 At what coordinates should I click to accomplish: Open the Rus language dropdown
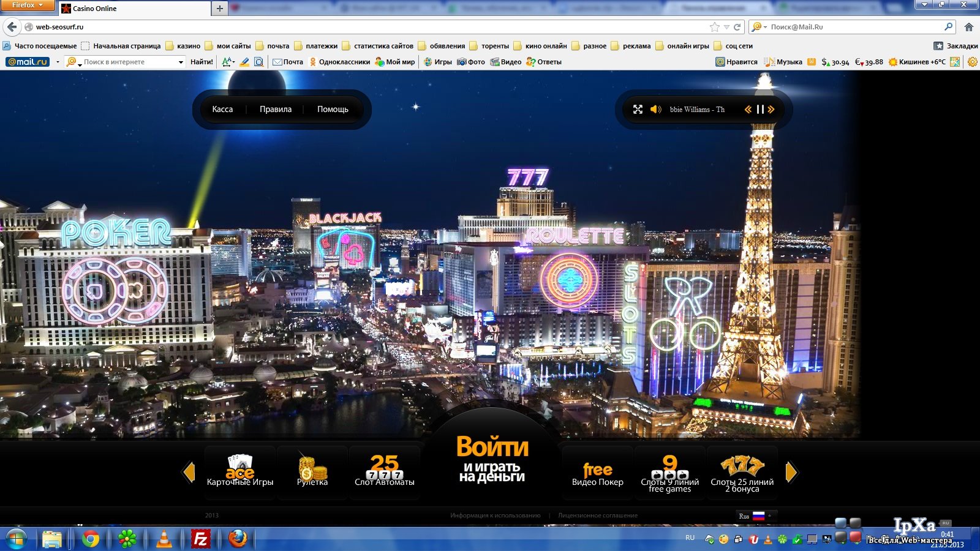click(x=756, y=516)
